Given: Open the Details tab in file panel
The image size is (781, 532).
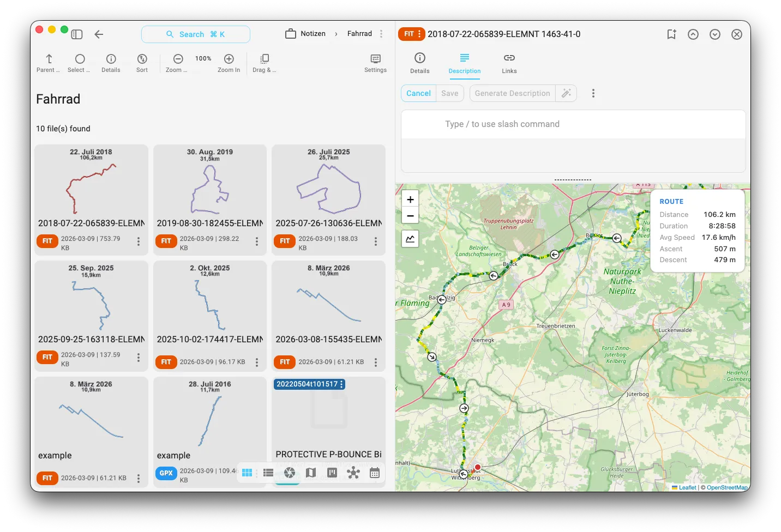Looking at the screenshot, I should [419, 63].
